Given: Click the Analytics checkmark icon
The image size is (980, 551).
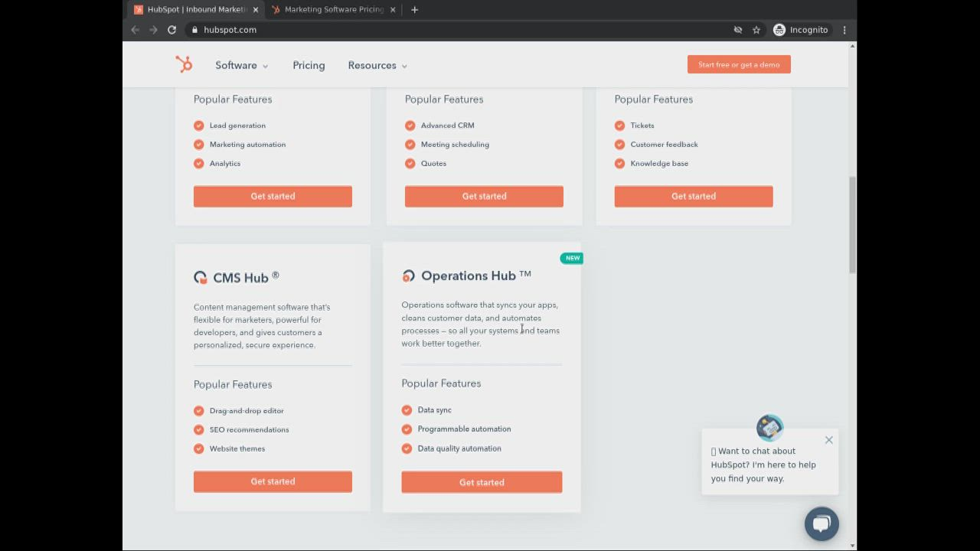Looking at the screenshot, I should tap(199, 163).
